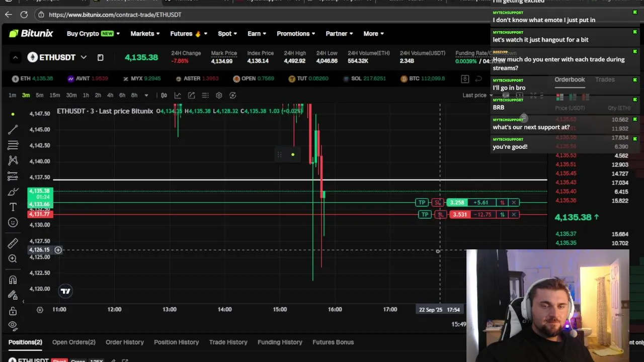This screenshot has height=362, width=644.
Task: Open the Spot dropdown menu
Action: point(227,34)
